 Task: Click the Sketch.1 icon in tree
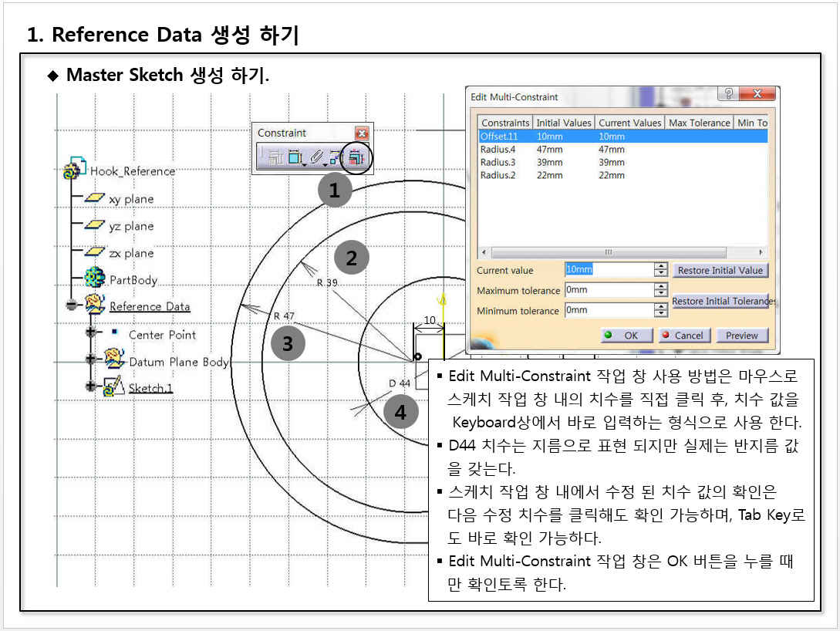[114, 387]
